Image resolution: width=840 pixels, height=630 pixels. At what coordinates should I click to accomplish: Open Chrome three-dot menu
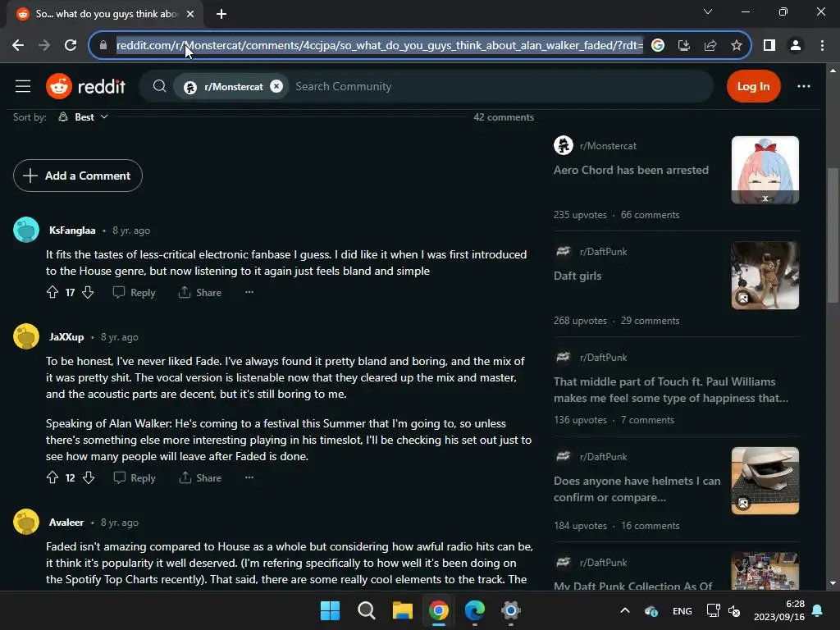[x=822, y=46]
